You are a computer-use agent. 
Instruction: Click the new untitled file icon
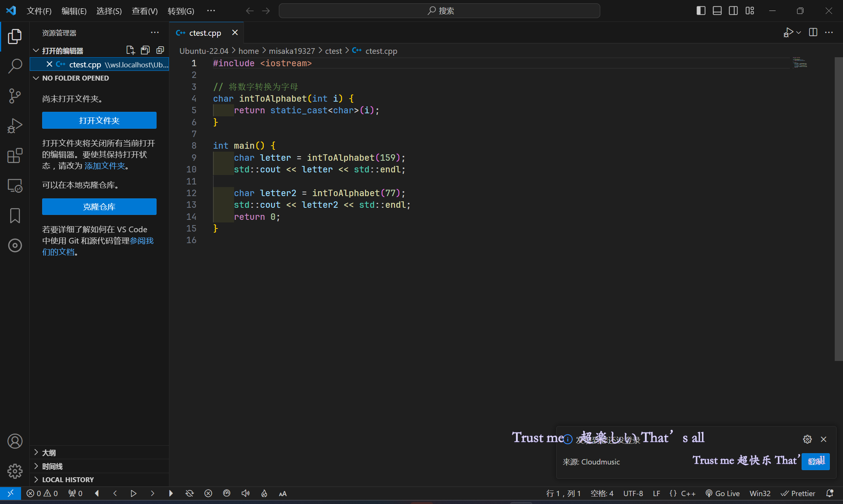coord(130,50)
